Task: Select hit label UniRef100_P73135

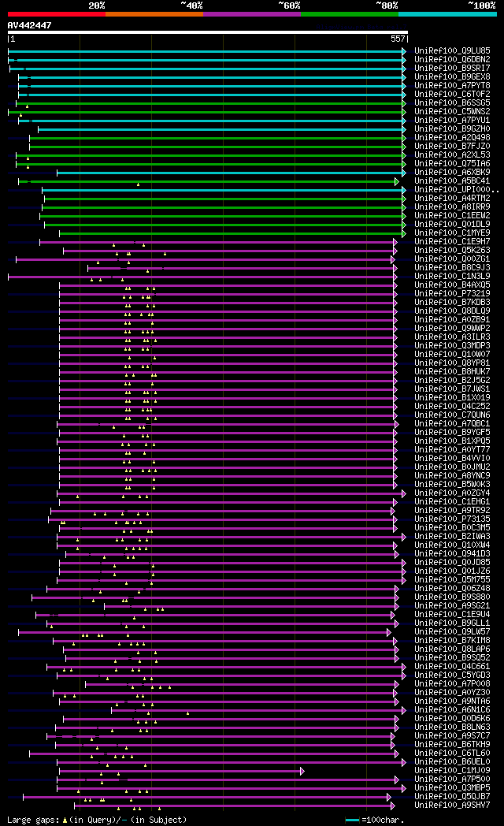Action: (x=452, y=519)
